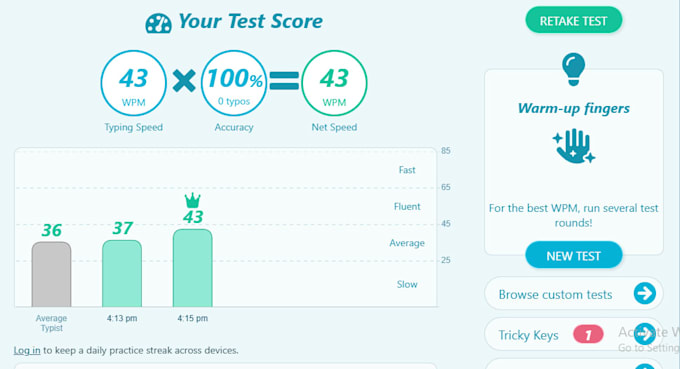
Task: Click the arrow icon in the Tricky Keys row
Action: [x=644, y=334]
